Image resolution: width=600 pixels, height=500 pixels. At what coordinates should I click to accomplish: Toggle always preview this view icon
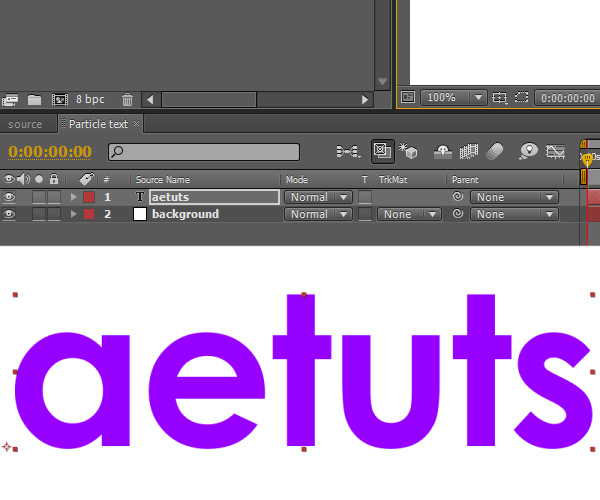coord(408,97)
